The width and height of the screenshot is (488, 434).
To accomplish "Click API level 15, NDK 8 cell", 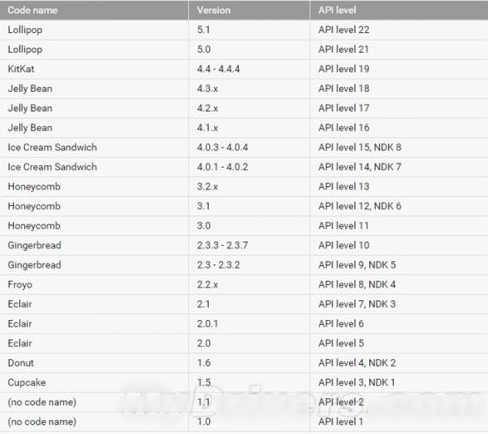I will (399, 147).
